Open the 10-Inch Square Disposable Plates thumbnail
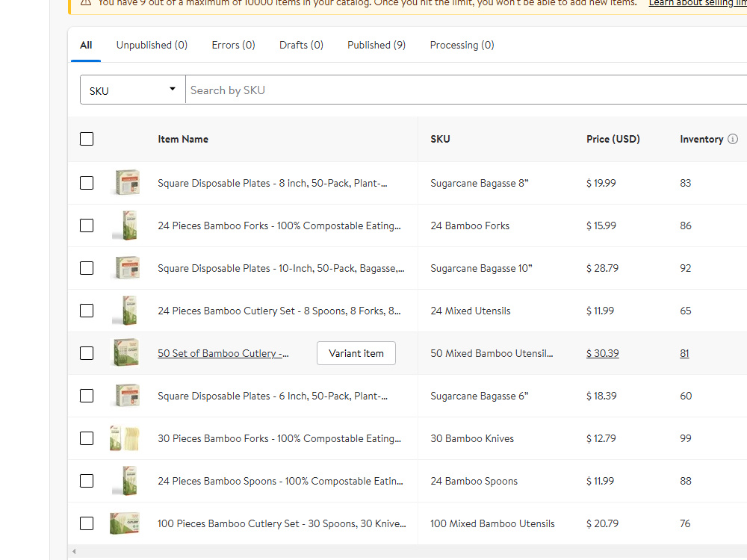Screen dimensions: 747x560 (127, 267)
